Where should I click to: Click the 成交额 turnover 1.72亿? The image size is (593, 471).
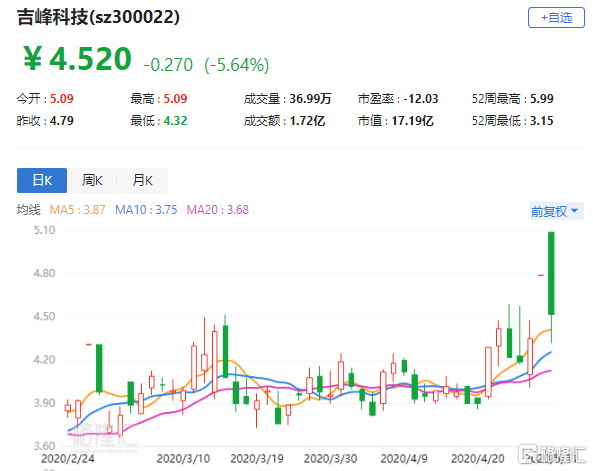[307, 121]
